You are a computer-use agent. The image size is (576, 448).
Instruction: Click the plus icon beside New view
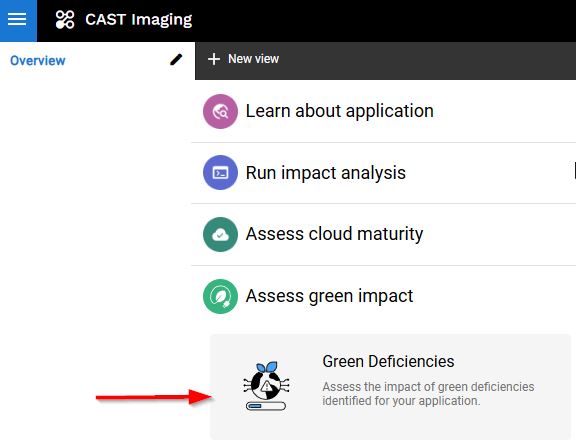(x=213, y=59)
